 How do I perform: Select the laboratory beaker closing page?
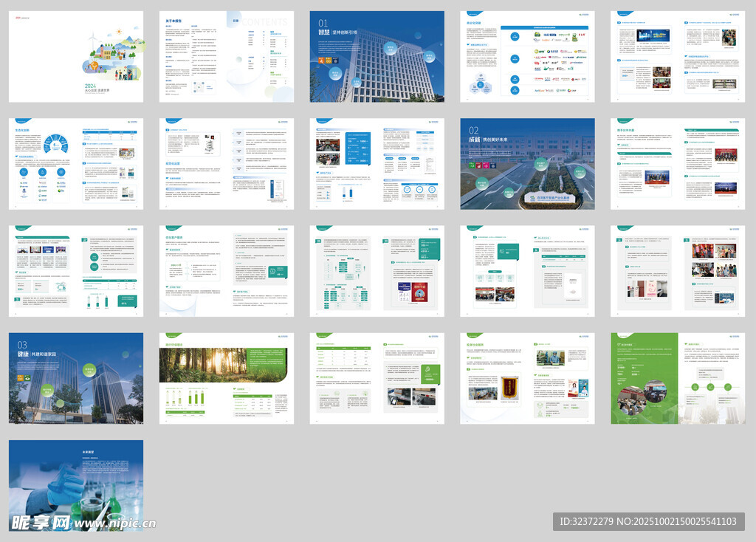tap(76, 484)
